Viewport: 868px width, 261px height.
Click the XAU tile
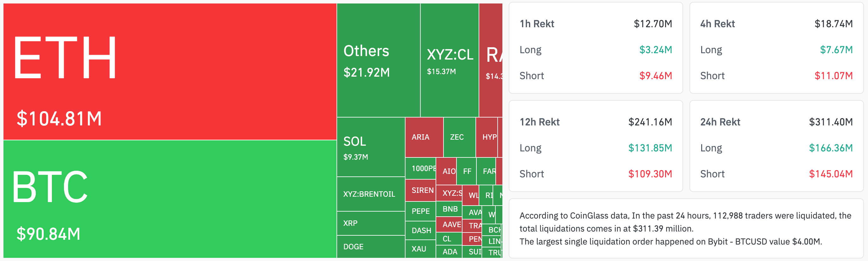(420, 249)
